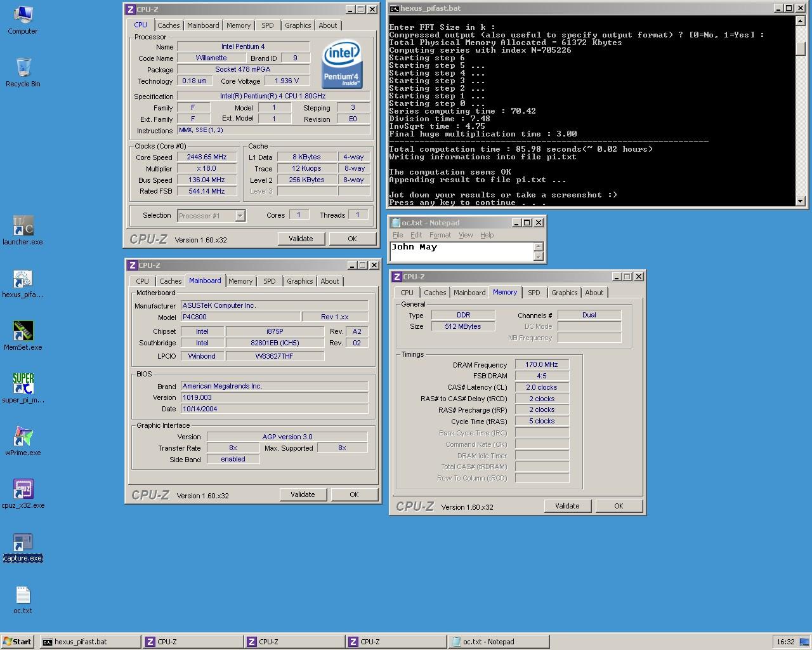Click OK in CPU tab window

tap(352, 239)
